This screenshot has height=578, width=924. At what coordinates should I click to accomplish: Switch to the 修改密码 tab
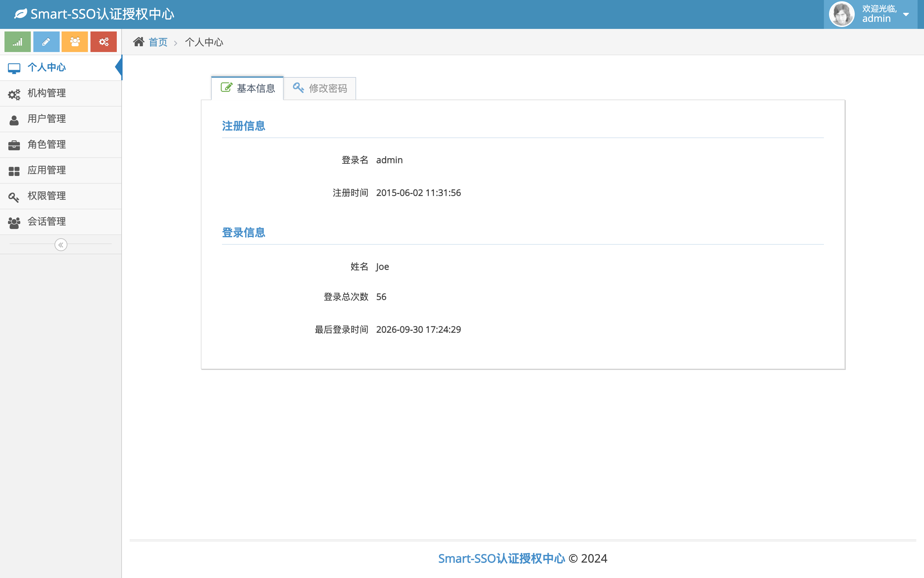[x=320, y=88]
